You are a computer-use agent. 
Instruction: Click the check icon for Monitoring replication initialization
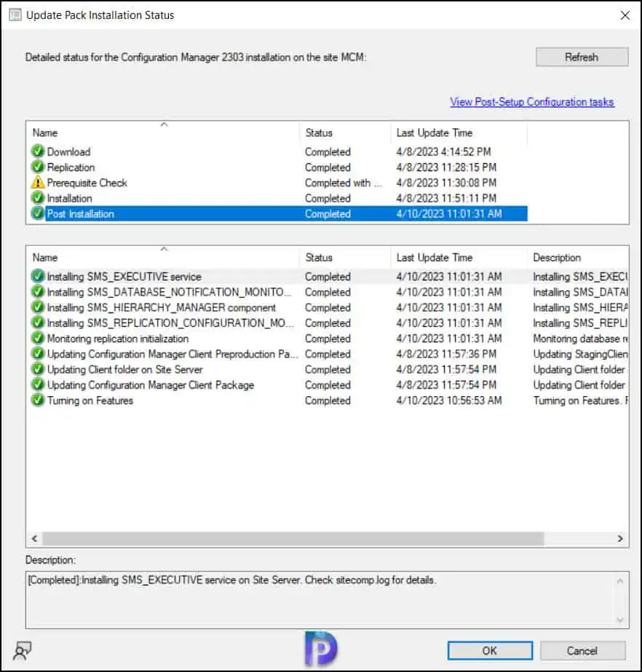pyautogui.click(x=38, y=338)
